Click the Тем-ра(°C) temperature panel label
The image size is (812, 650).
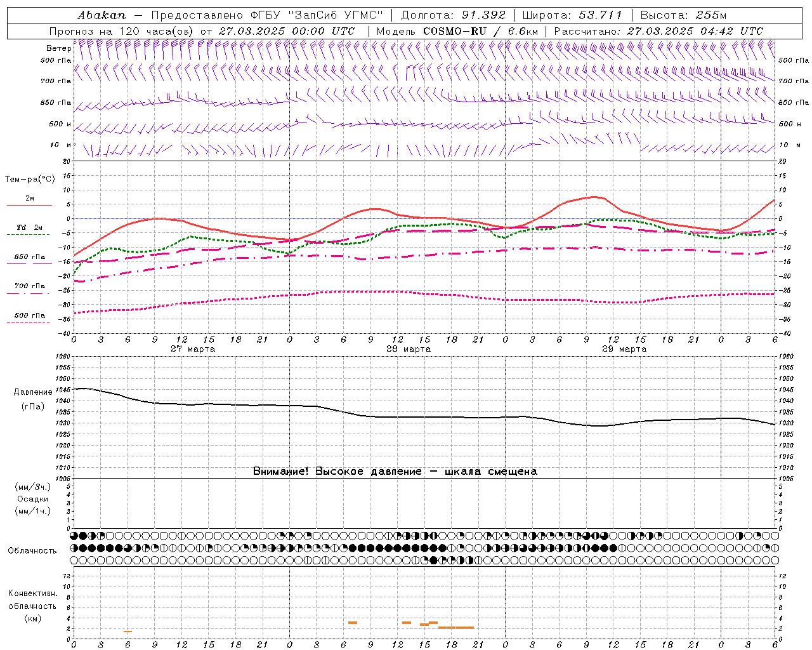[29, 180]
